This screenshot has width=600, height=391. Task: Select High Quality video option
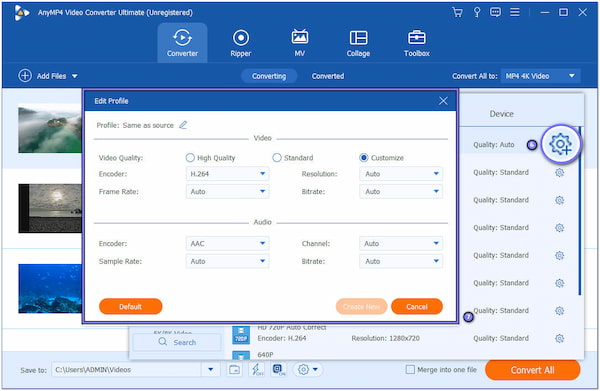(x=190, y=158)
